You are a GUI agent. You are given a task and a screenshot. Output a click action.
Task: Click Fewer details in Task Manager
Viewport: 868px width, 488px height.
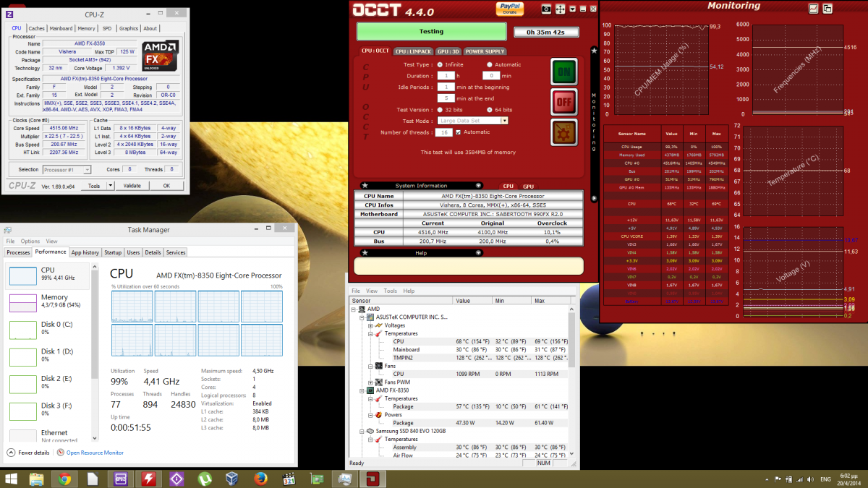[x=33, y=453]
